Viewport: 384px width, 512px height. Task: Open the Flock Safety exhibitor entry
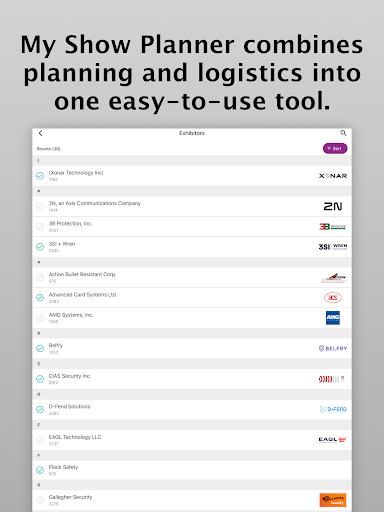[192, 470]
